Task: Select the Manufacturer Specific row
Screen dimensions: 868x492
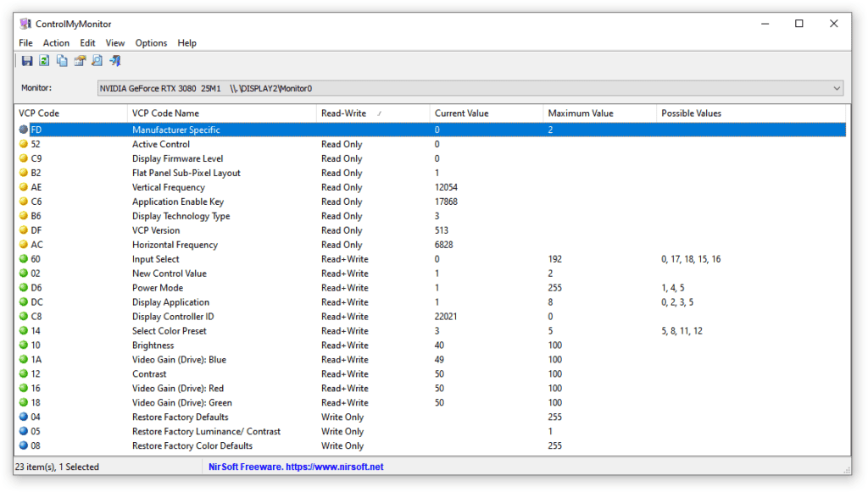Action: (x=431, y=130)
